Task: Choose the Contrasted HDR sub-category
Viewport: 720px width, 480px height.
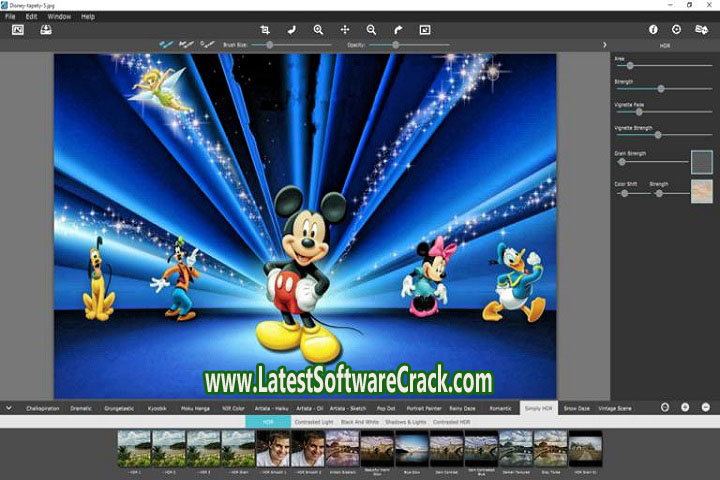Action: 451,422
